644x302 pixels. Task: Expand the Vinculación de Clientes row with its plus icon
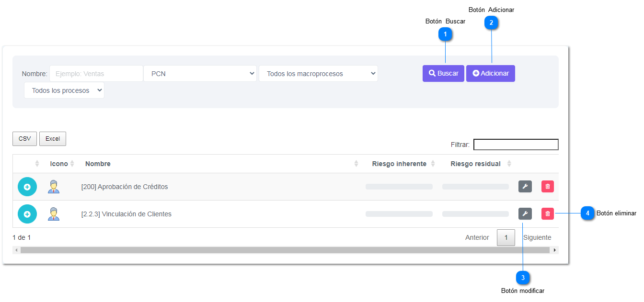27,214
